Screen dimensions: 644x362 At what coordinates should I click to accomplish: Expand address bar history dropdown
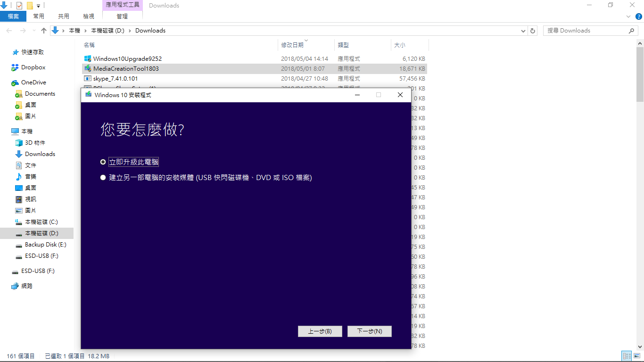click(x=523, y=31)
